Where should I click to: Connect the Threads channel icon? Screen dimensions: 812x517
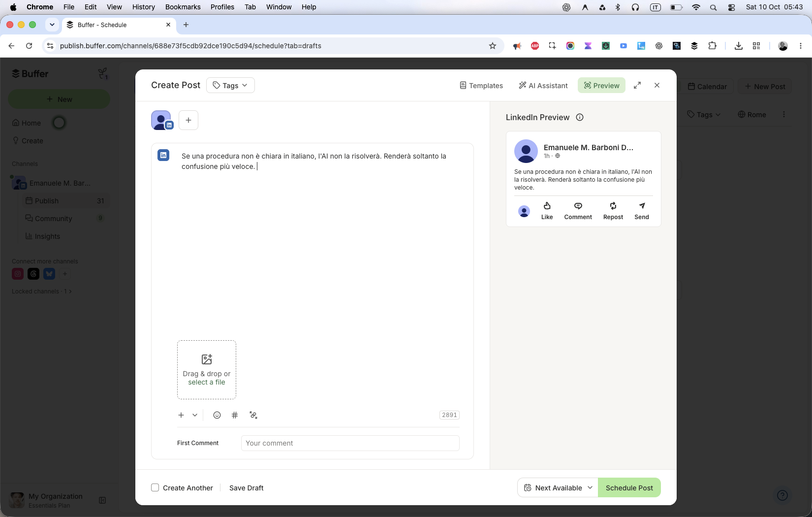33,274
